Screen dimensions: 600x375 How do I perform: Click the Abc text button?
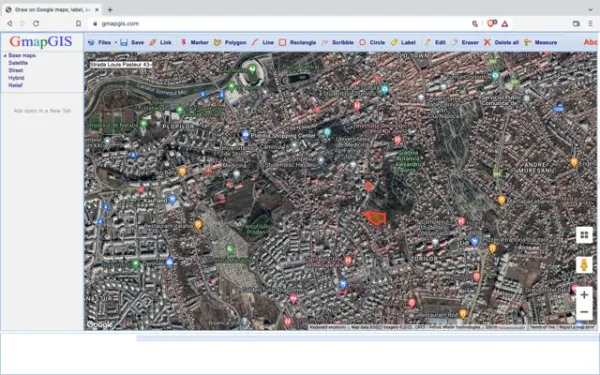[x=590, y=42]
